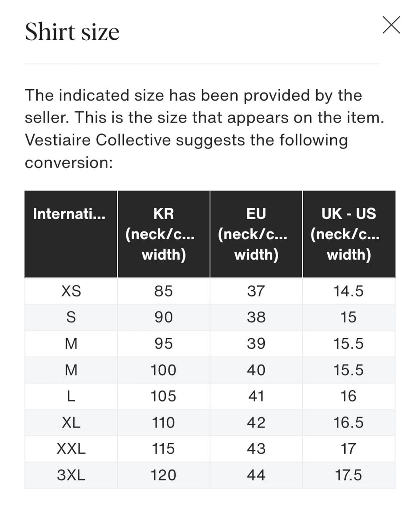Select the UK - US 17.5 cell

point(348,475)
